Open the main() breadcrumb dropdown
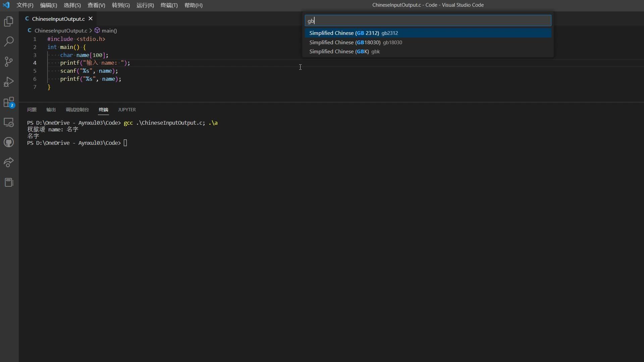644x362 pixels. click(x=109, y=31)
